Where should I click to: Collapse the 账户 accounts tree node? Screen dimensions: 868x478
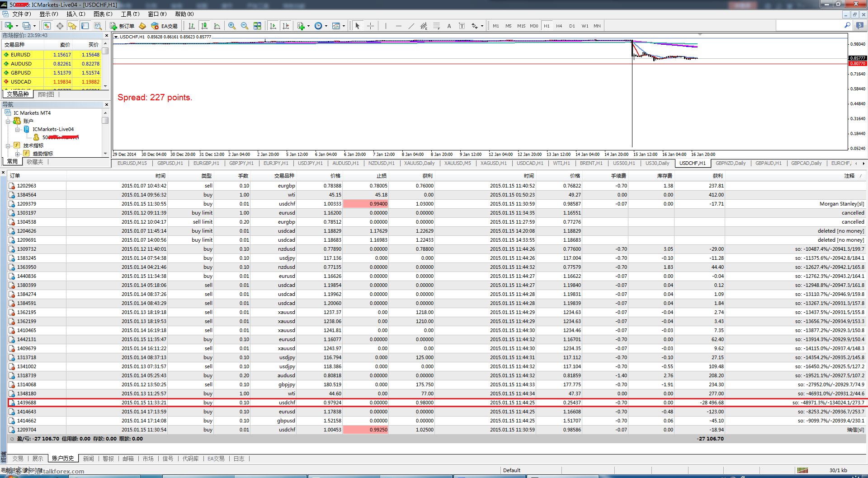click(8, 121)
